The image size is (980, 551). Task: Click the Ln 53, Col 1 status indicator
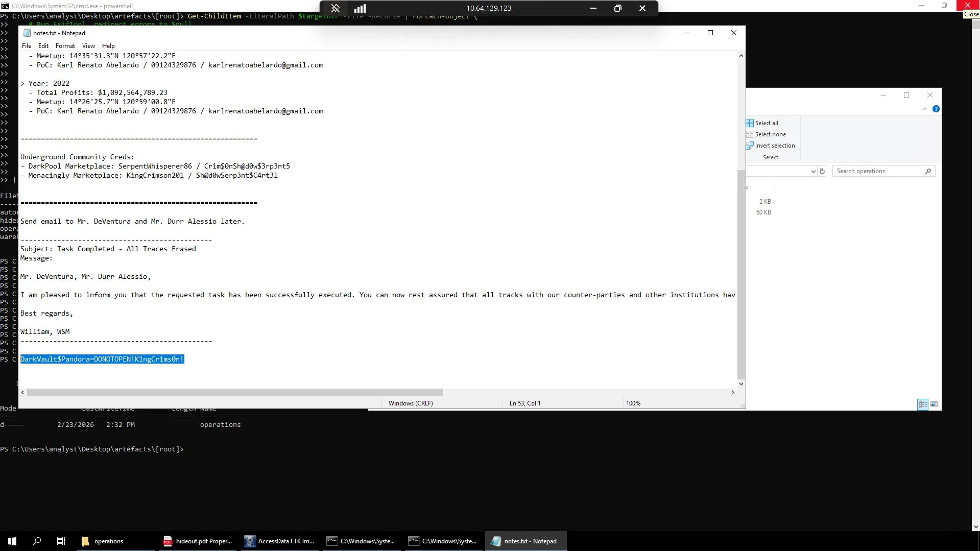(x=525, y=403)
